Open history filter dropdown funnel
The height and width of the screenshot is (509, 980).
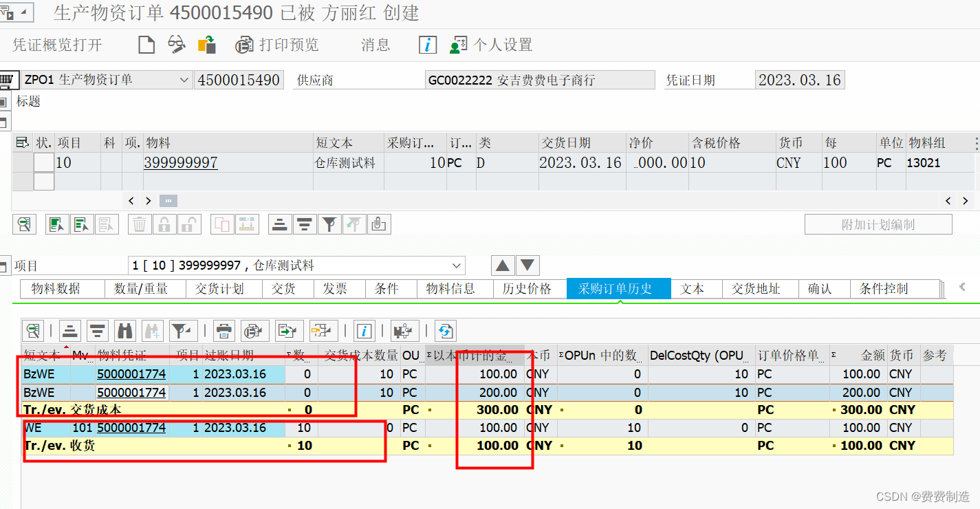click(x=184, y=331)
